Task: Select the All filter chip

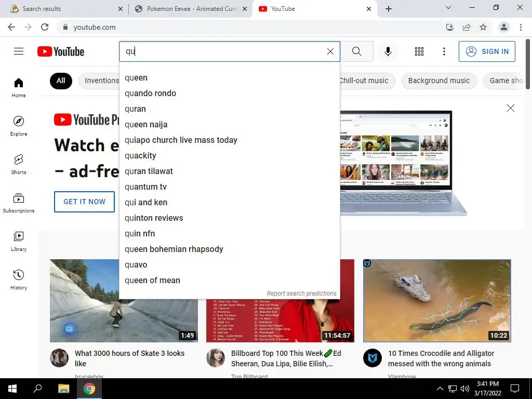Action: pos(61,81)
